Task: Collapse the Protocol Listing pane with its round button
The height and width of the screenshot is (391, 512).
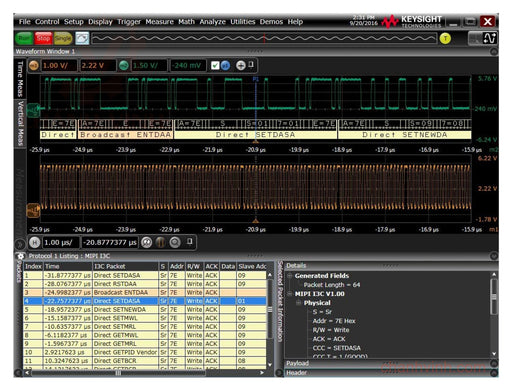Action: [x=494, y=256]
